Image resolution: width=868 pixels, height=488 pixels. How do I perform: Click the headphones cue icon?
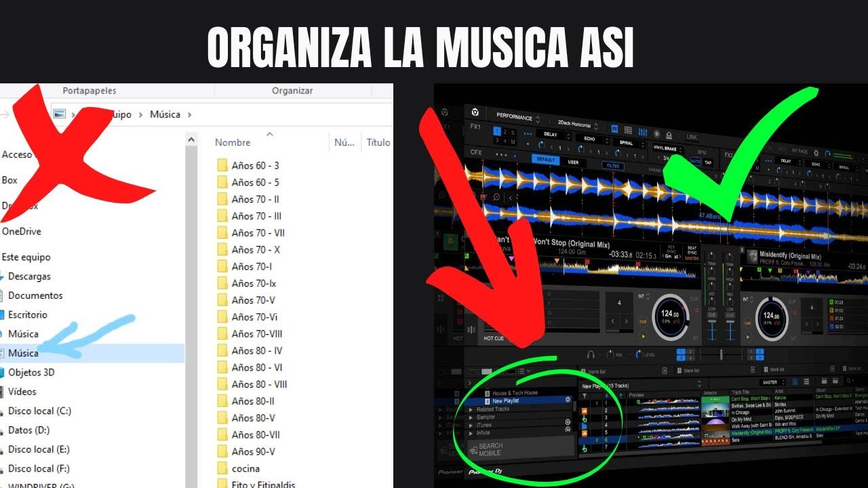pos(591,354)
